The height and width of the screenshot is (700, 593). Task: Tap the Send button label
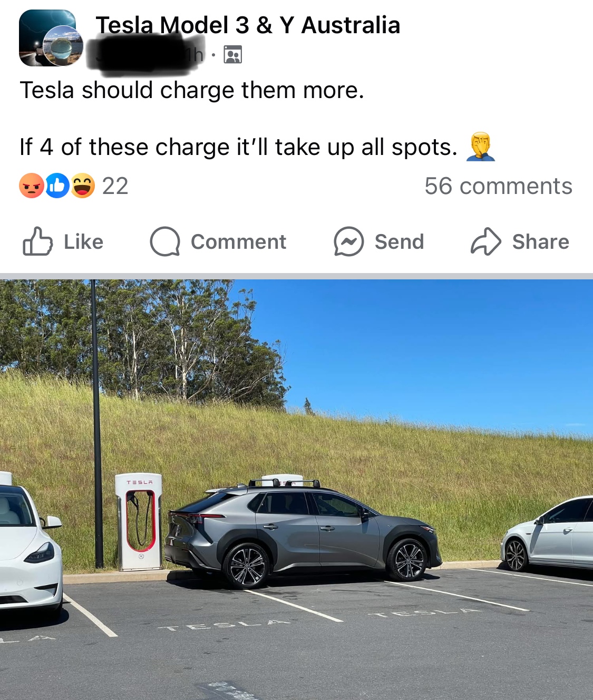pyautogui.click(x=399, y=242)
